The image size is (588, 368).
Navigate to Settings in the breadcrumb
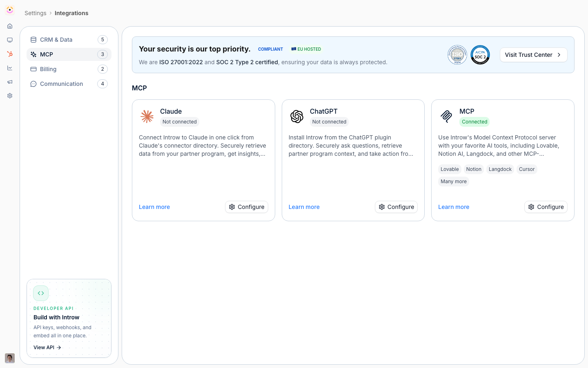[36, 13]
